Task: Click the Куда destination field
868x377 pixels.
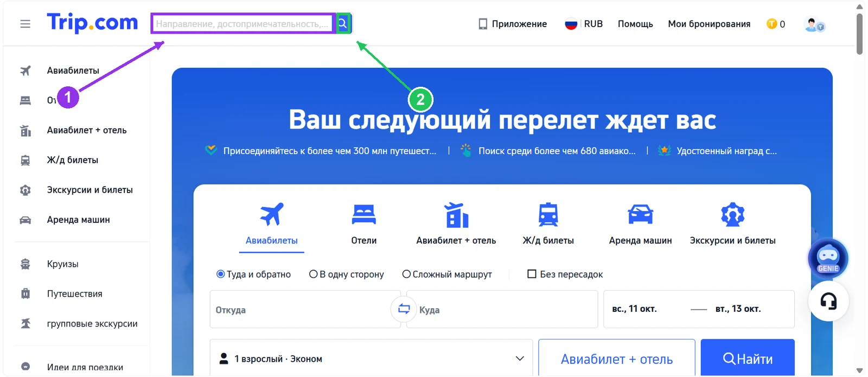Action: 502,309
